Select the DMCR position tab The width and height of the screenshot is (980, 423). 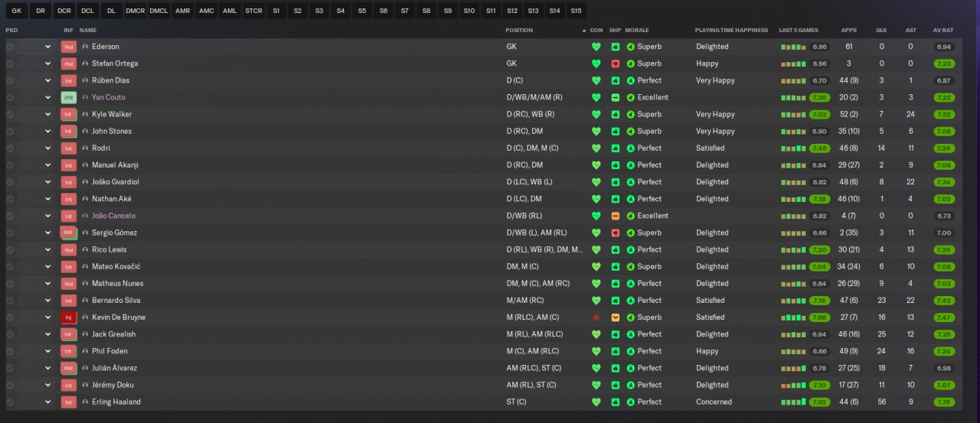(135, 11)
